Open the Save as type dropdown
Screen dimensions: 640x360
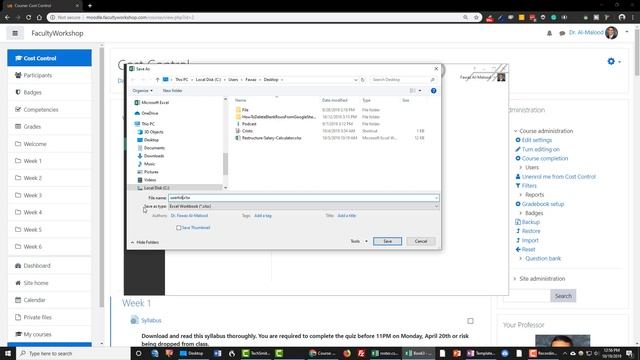point(304,207)
